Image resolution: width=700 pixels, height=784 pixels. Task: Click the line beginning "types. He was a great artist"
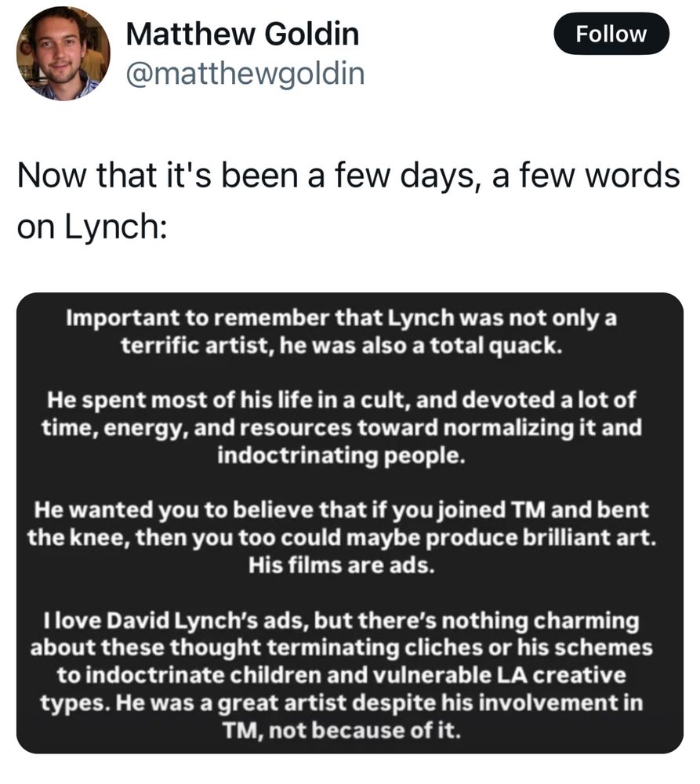pos(350,702)
